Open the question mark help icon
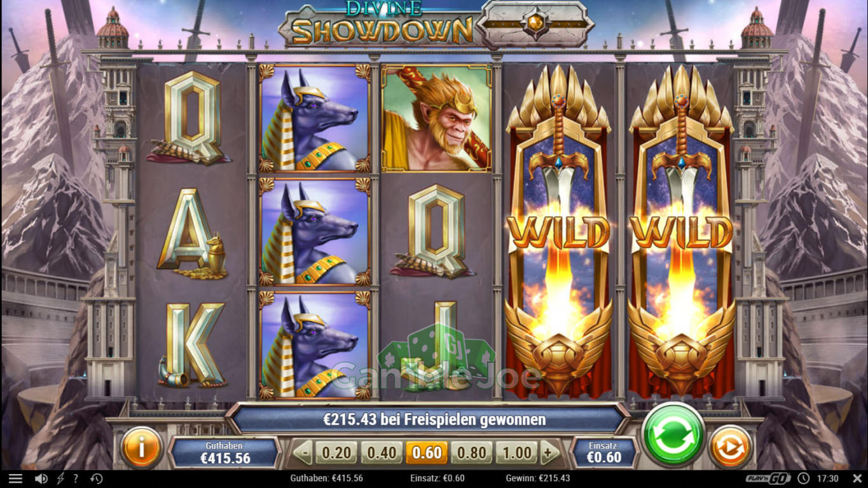 click(76, 478)
